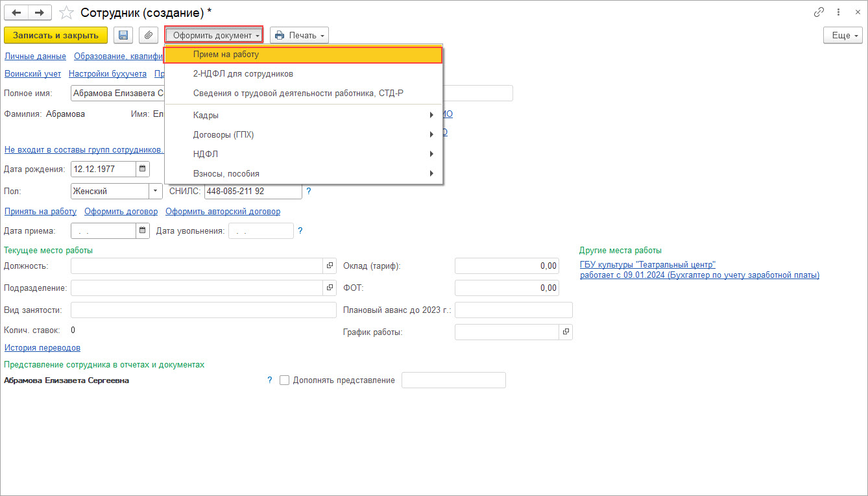Open the vertical dots options menu
868x496 pixels.
(838, 12)
